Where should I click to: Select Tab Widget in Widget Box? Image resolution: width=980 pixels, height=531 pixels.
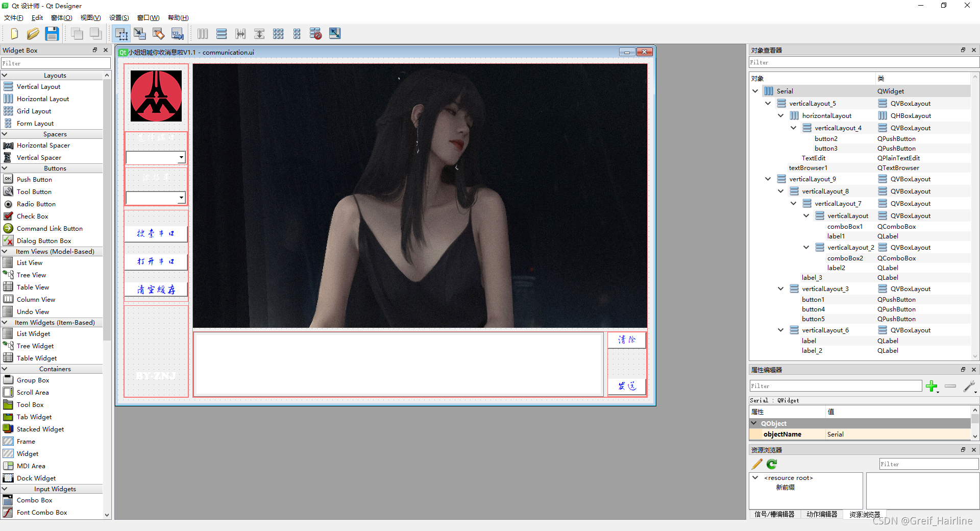(x=34, y=417)
